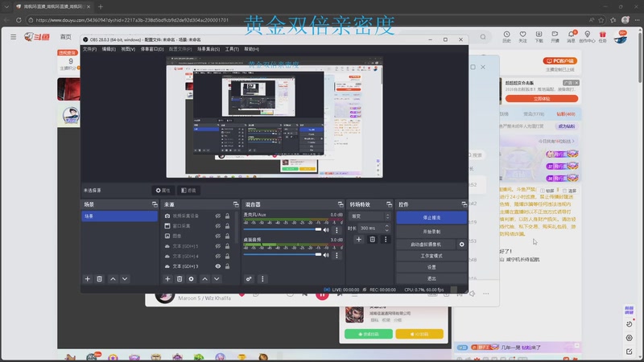Click the 滤镜 filters button above panels

188,191
